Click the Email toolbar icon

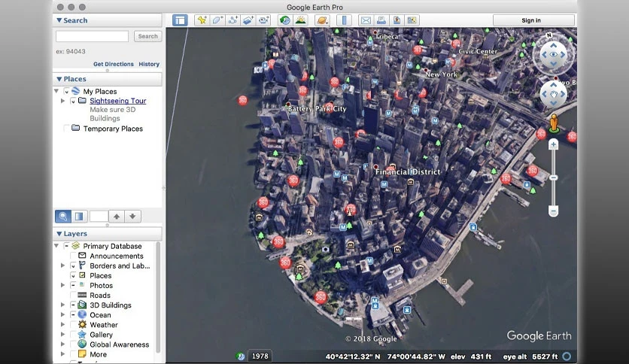pos(366,20)
